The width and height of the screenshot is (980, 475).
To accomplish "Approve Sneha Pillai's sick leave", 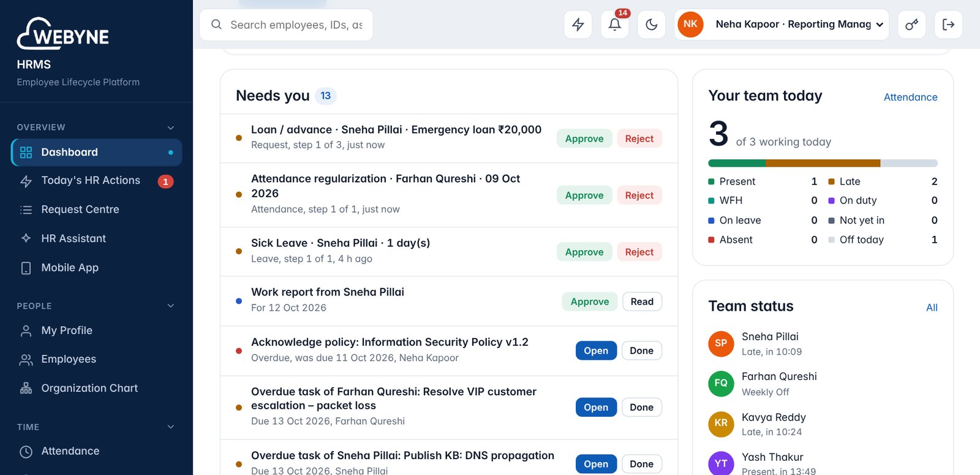I will click(584, 252).
